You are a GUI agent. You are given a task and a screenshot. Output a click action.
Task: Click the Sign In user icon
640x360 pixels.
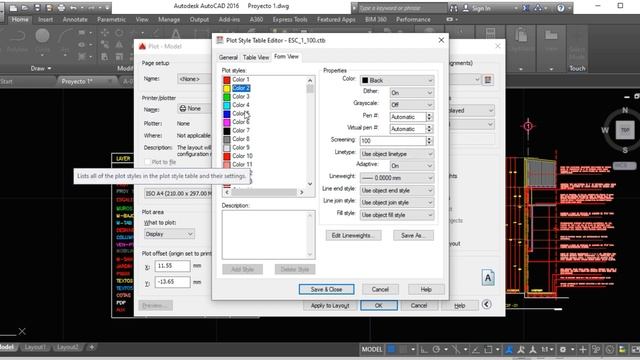(x=466, y=8)
